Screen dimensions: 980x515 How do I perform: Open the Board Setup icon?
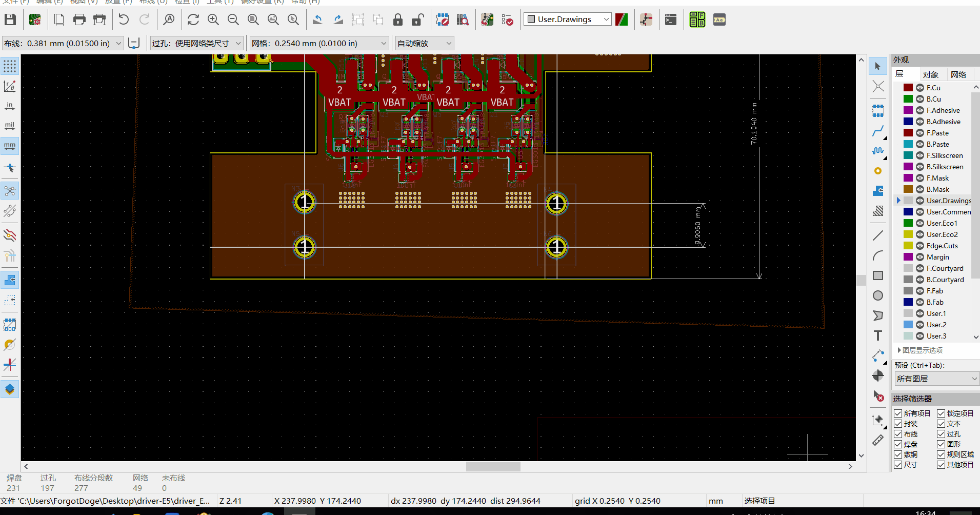[35, 19]
